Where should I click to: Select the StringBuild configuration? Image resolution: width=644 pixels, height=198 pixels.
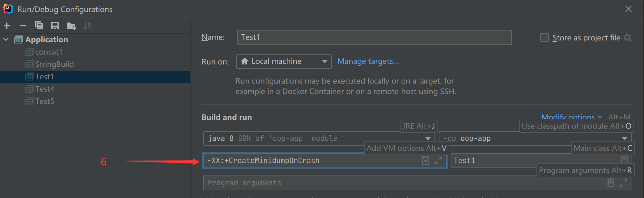click(x=54, y=64)
